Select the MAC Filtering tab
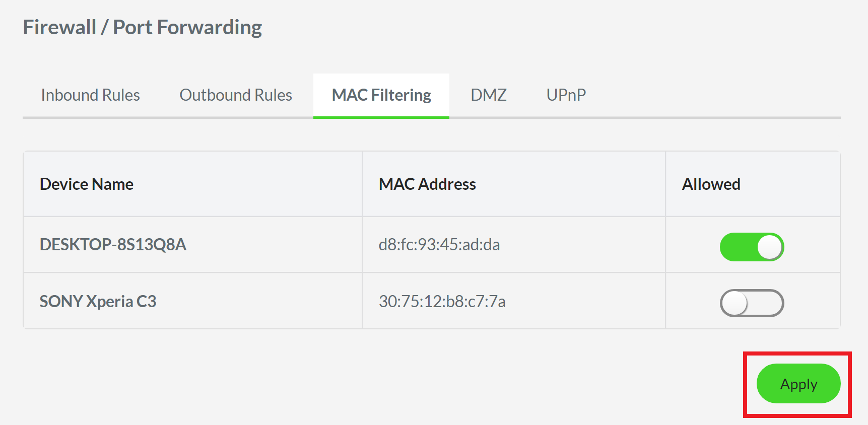Viewport: 868px width, 425px height. coord(381,95)
